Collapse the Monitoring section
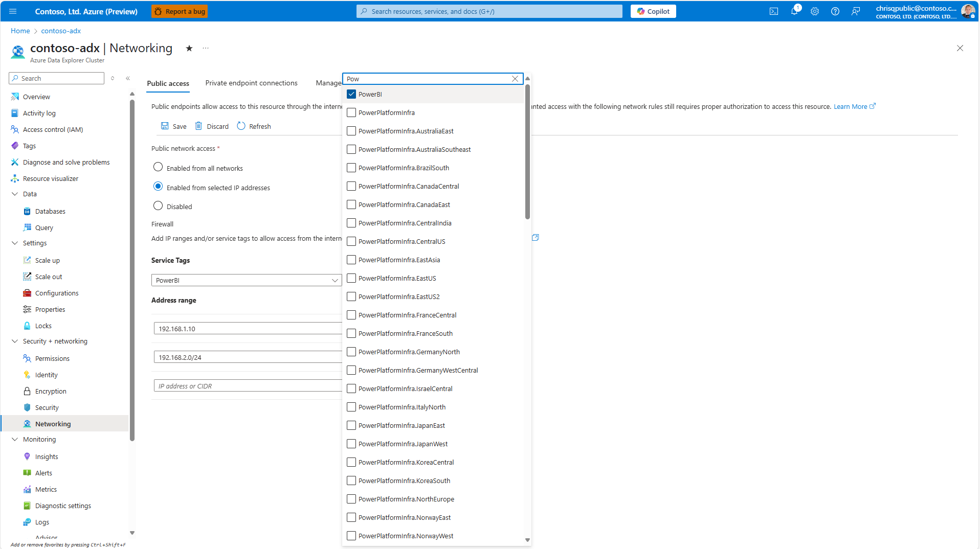Screen dimensions: 980x549 click(x=14, y=439)
